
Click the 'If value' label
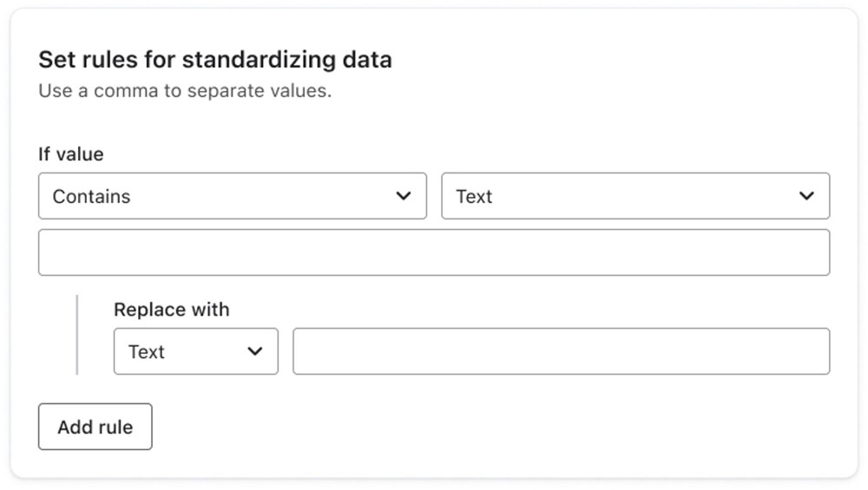pos(70,154)
